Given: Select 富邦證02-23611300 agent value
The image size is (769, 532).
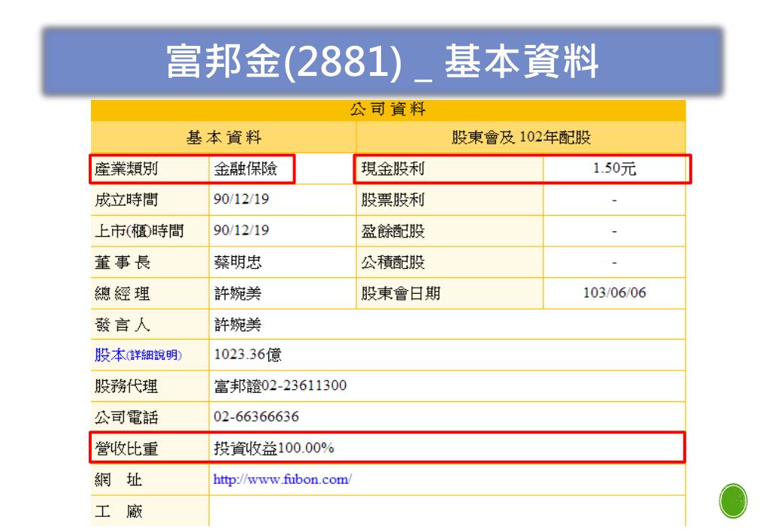Looking at the screenshot, I should (x=280, y=386).
